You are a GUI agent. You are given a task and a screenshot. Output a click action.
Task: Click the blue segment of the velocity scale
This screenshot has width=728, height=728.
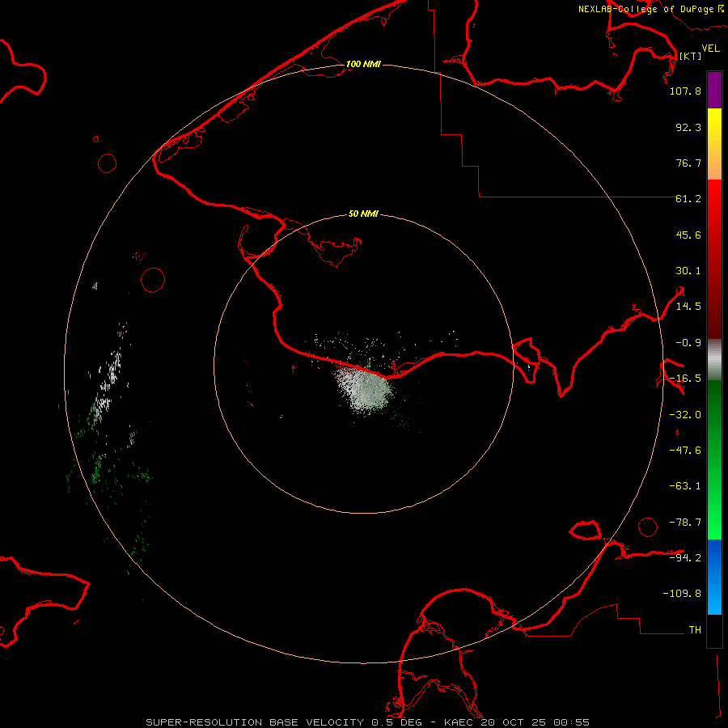click(x=714, y=557)
